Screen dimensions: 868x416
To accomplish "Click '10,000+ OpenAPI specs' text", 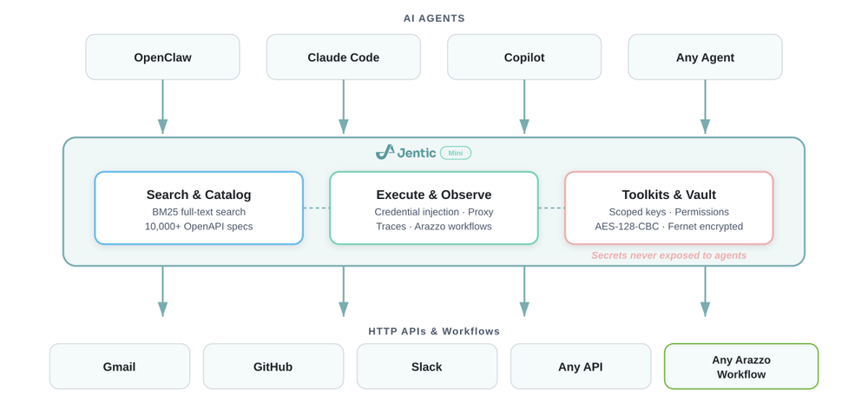I will click(199, 226).
